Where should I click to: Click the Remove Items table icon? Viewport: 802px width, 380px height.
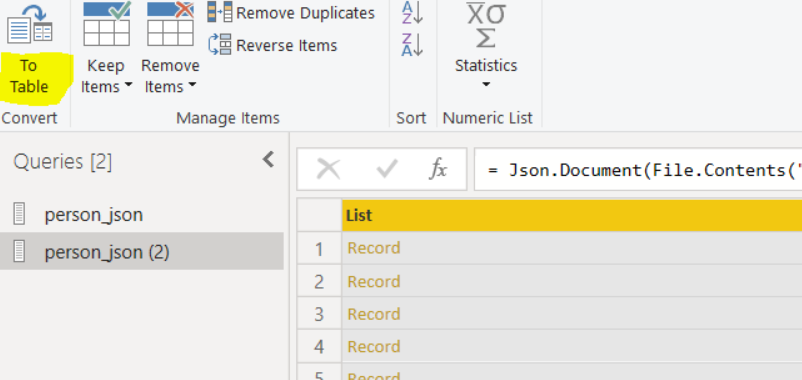pos(170,24)
